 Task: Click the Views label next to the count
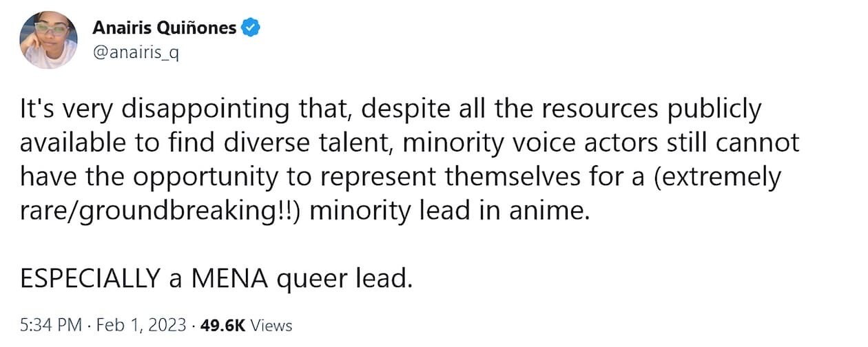click(x=271, y=325)
